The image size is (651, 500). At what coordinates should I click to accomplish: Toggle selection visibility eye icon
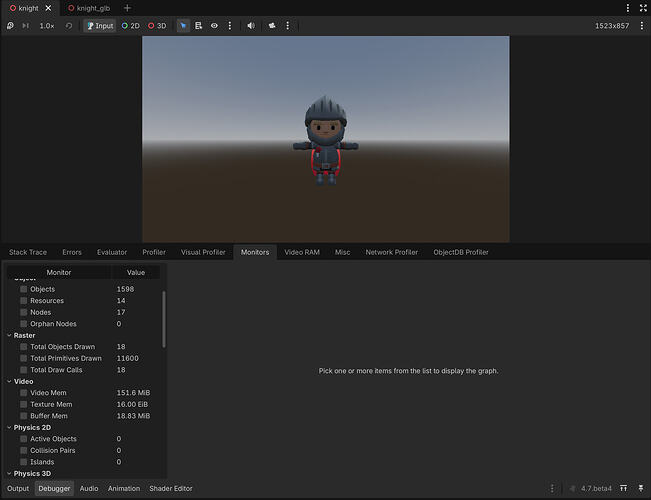click(214, 26)
